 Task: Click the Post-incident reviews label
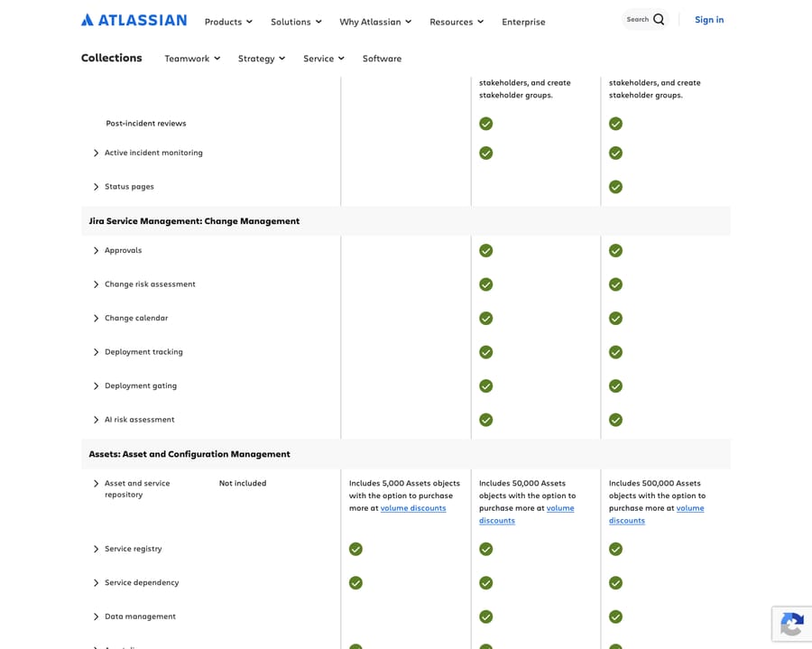(x=146, y=124)
